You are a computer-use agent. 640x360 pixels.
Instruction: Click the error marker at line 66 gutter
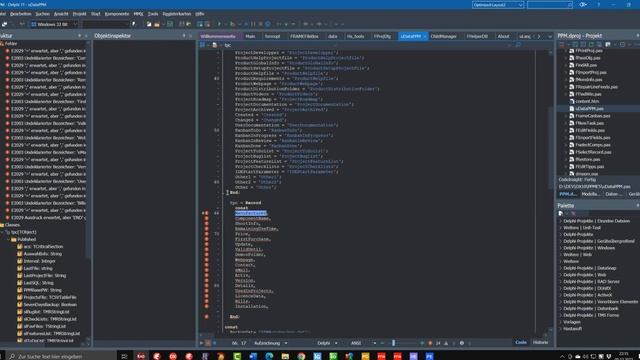click(206, 213)
